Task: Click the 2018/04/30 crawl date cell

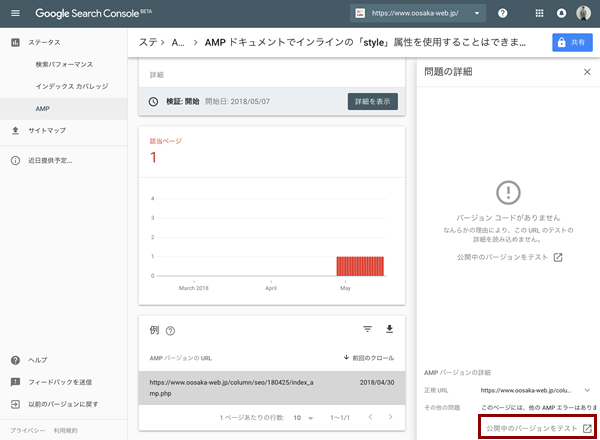Action: point(377,382)
